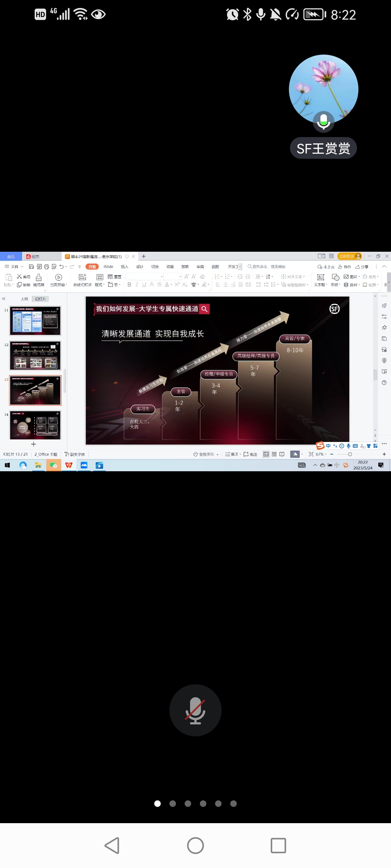Switch to the 设计 ribbon tab

(140, 267)
